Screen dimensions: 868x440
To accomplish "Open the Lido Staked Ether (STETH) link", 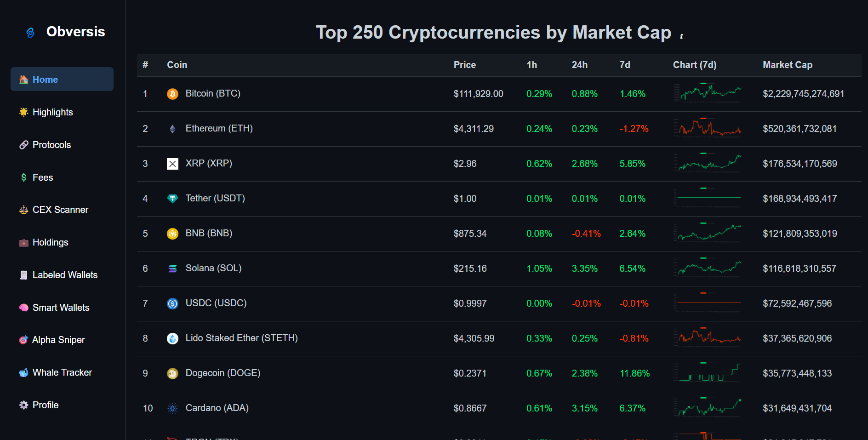I will coord(241,338).
